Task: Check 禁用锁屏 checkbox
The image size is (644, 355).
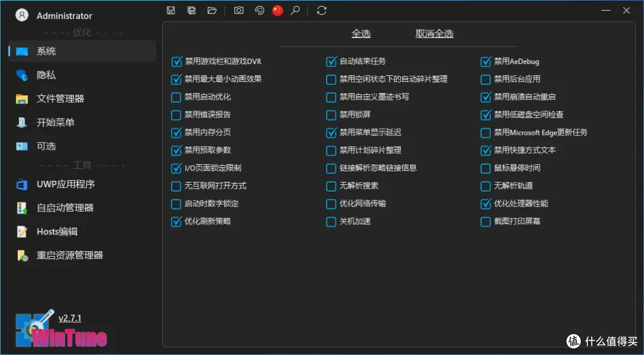Action: 331,115
